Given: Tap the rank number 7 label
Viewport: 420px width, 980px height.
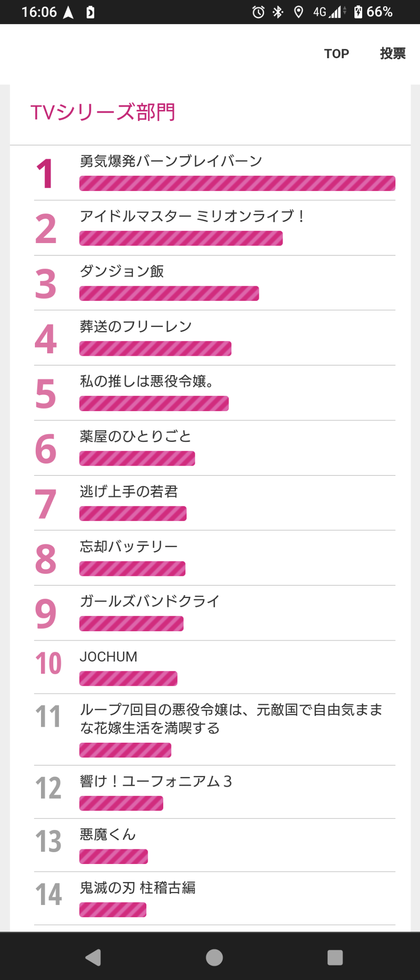Looking at the screenshot, I should [46, 503].
